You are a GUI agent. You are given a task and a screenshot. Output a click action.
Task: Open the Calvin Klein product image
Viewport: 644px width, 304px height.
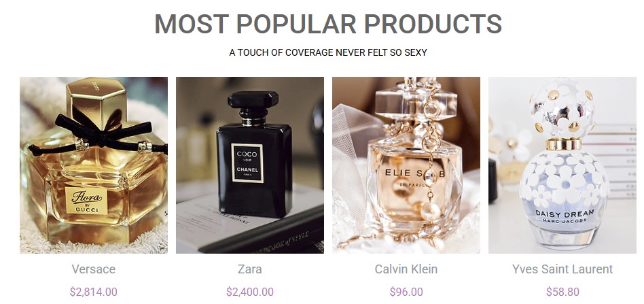coord(406,165)
